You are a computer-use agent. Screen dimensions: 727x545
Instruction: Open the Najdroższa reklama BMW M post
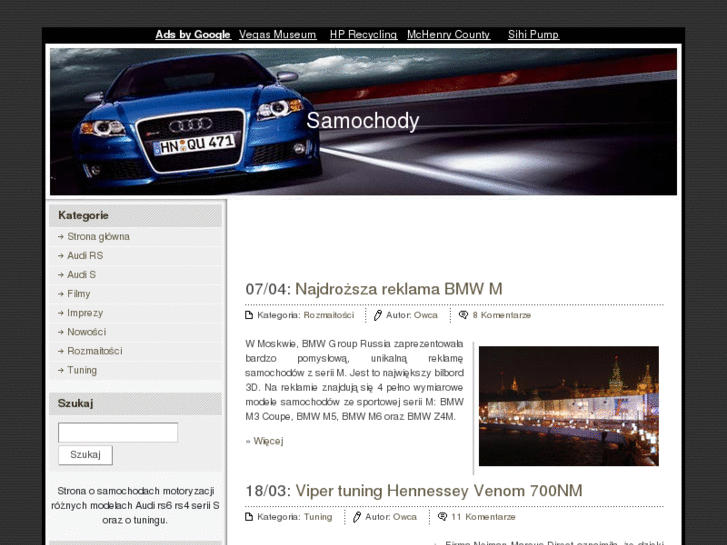coord(399,289)
